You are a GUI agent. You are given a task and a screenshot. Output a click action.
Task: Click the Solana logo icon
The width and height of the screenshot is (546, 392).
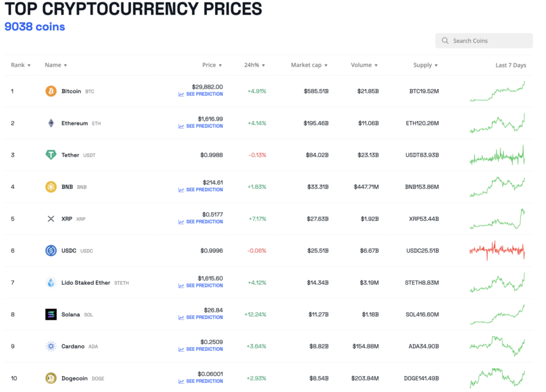pos(50,314)
